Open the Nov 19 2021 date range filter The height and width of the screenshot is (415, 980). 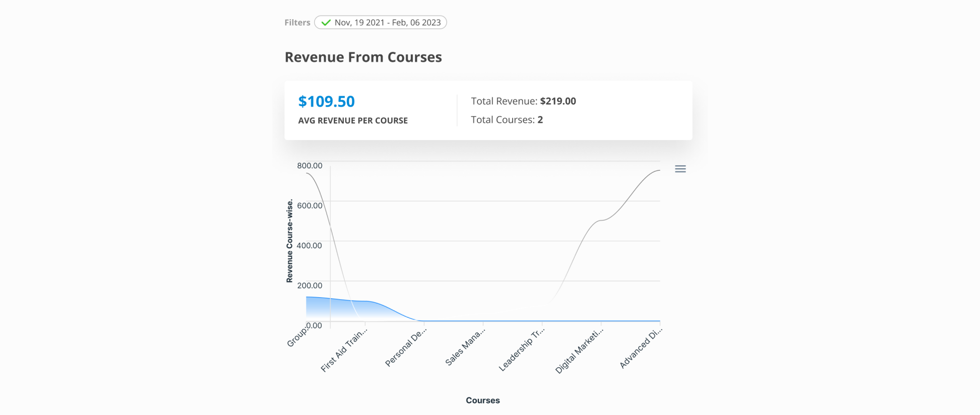click(387, 23)
